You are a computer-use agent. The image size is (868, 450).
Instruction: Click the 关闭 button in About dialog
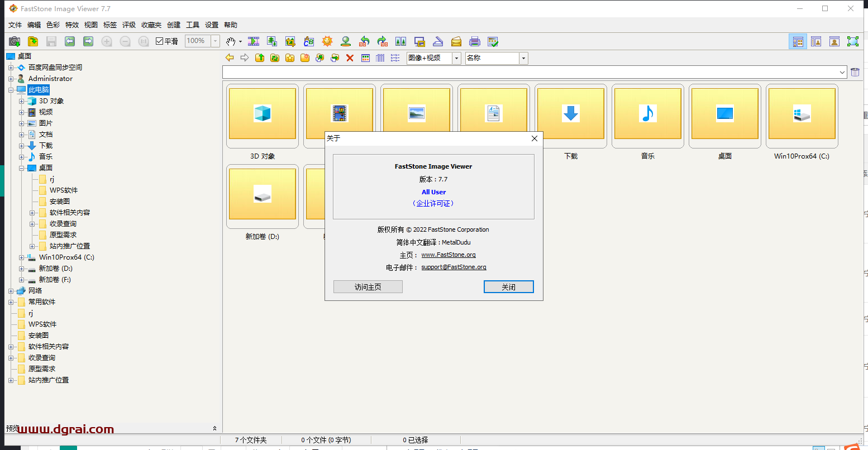pyautogui.click(x=509, y=287)
